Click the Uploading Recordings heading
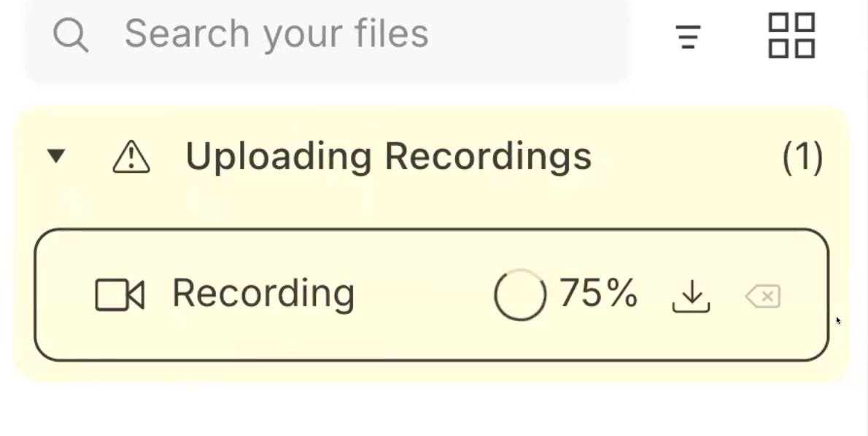This screenshot has height=436, width=868. (388, 155)
